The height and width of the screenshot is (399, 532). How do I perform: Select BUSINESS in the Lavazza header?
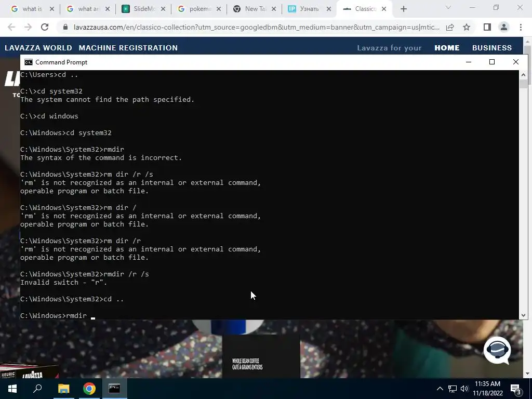pos(492,48)
